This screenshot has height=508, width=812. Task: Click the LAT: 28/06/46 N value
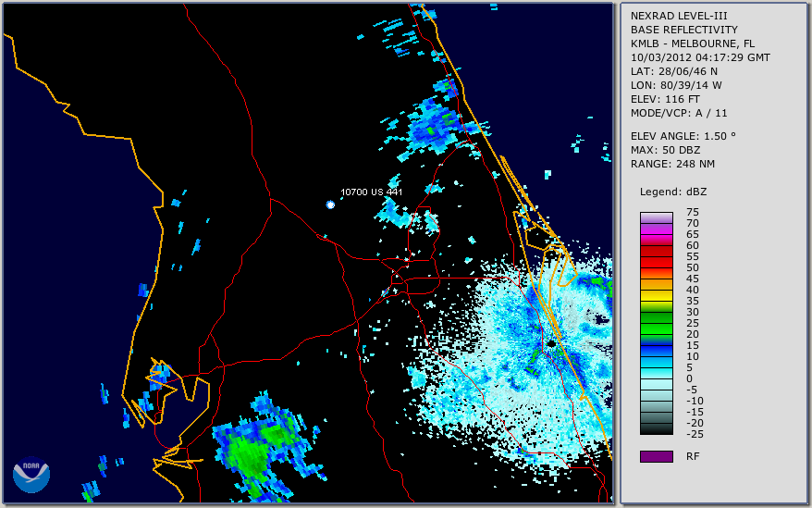tap(673, 71)
